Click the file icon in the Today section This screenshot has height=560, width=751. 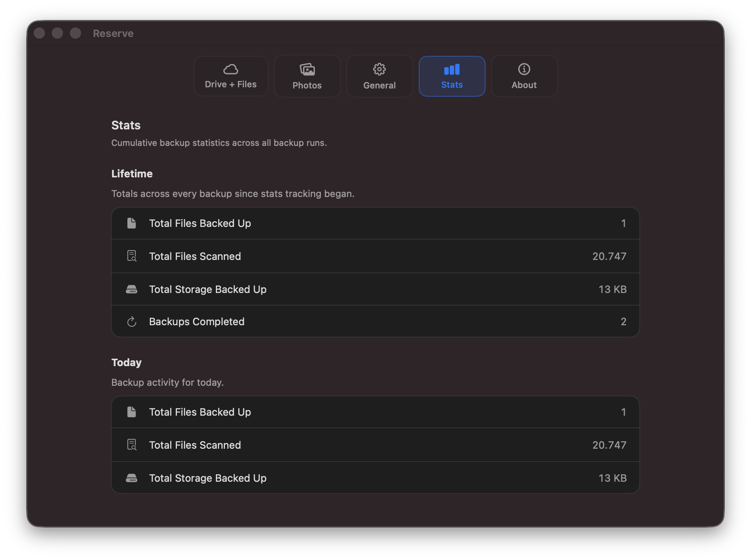pos(132,412)
